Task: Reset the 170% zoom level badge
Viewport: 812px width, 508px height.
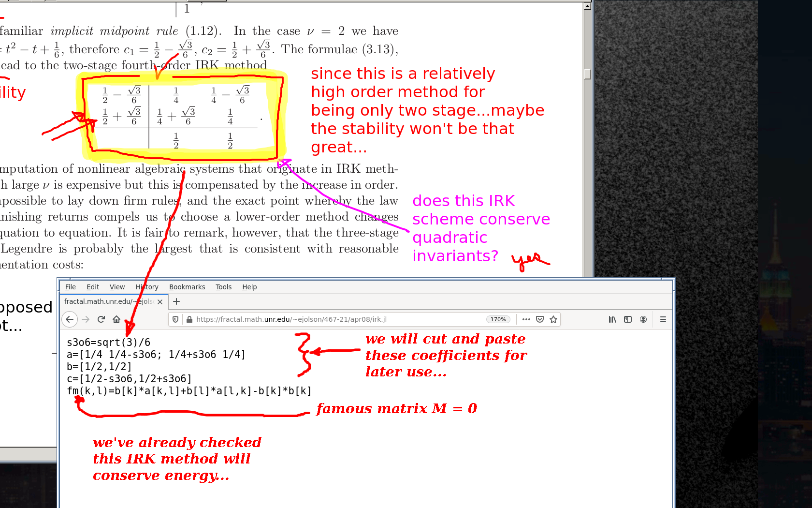Action: (498, 319)
